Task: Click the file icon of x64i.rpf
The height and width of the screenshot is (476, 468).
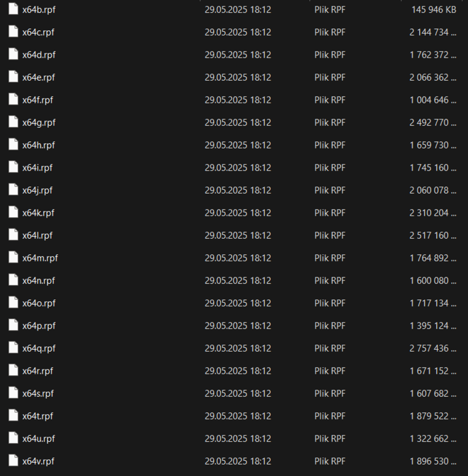Action: pyautogui.click(x=13, y=167)
